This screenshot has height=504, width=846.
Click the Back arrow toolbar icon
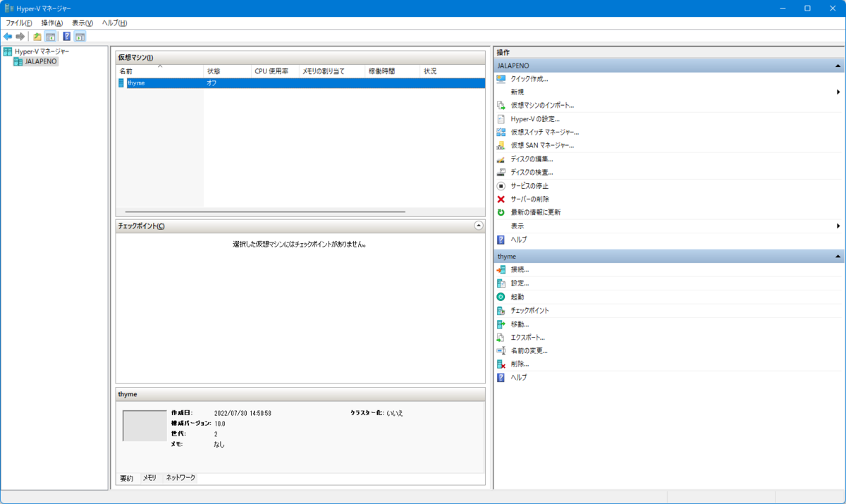coord(8,36)
